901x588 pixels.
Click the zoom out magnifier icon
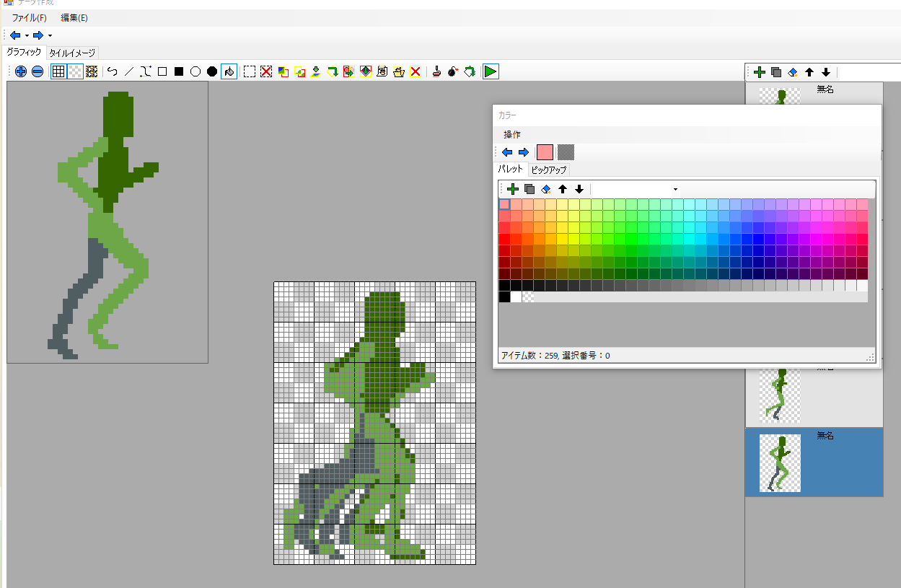click(x=37, y=71)
